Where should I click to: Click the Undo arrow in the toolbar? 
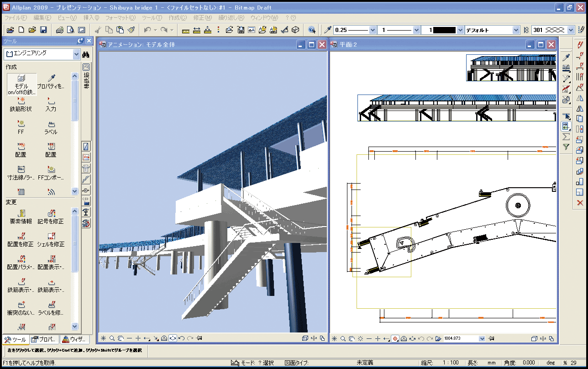147,30
